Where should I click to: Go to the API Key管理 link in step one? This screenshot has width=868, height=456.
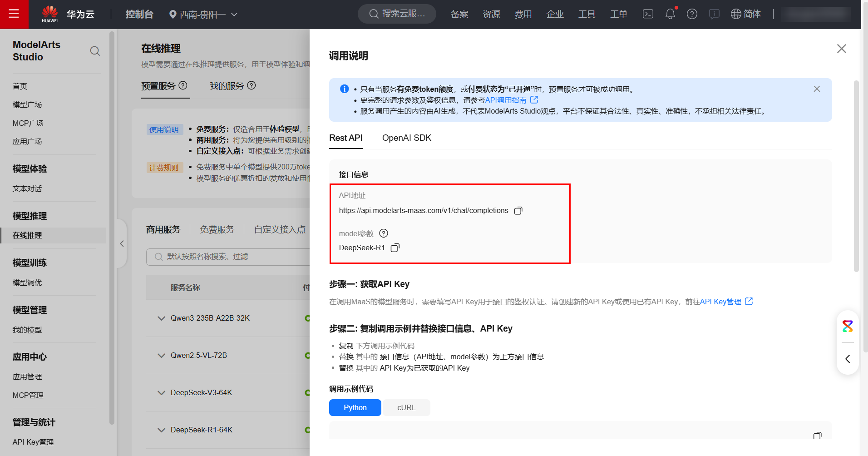coord(720,302)
